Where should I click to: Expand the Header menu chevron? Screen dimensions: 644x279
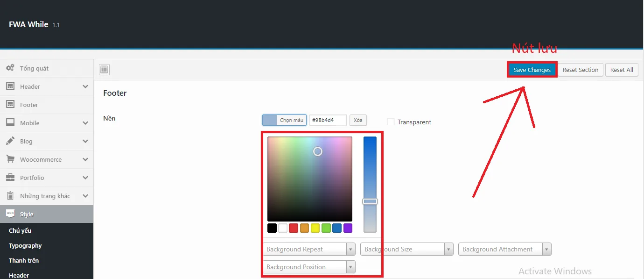[x=85, y=86]
